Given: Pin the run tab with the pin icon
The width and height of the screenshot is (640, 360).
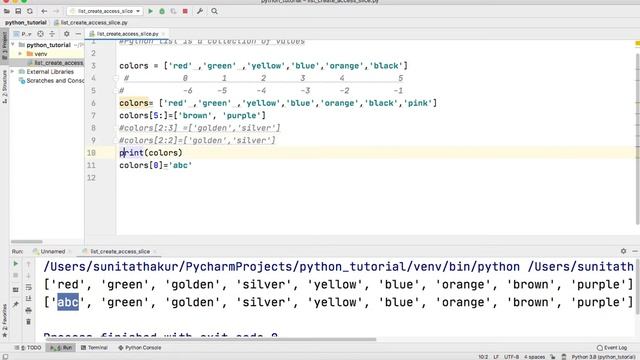Looking at the screenshot, I should click(x=16, y=304).
